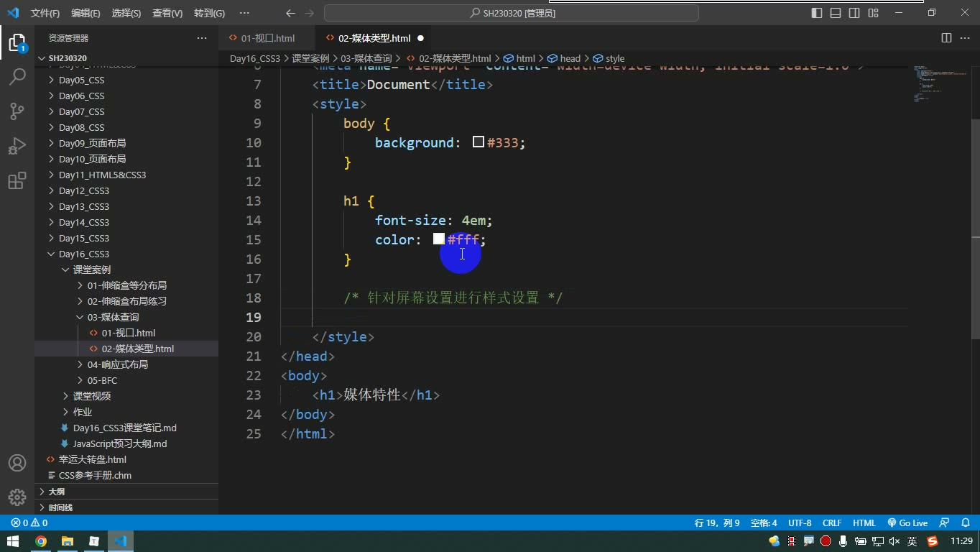The image size is (980, 552).
Task: Open the Source Control view
Action: click(x=17, y=111)
